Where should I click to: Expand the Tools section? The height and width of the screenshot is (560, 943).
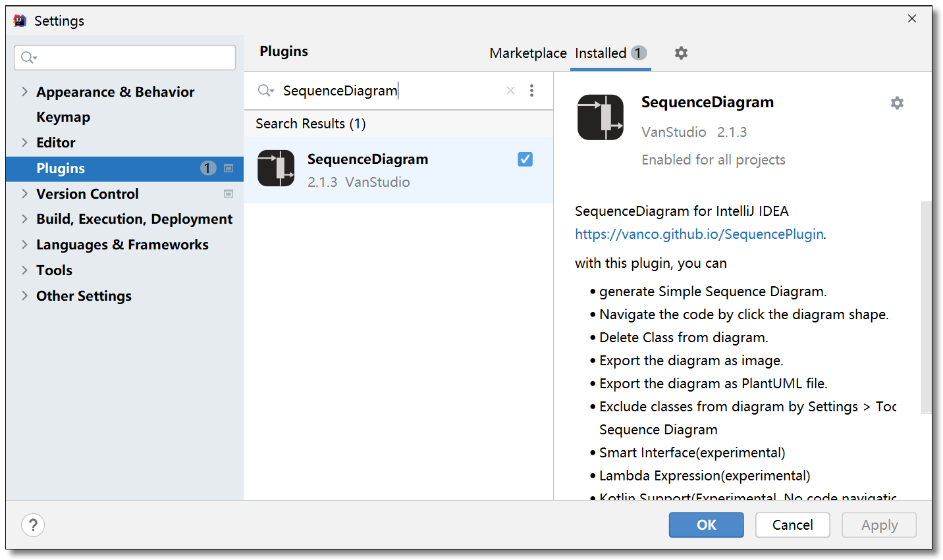click(24, 270)
